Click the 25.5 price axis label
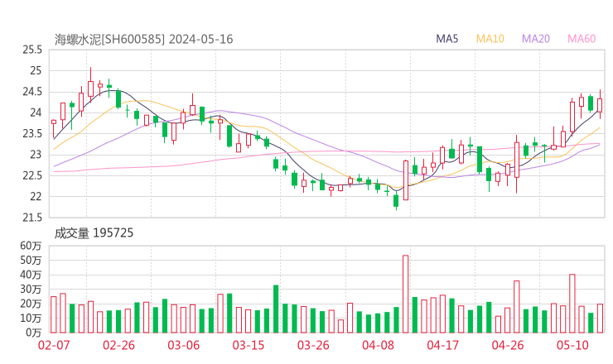Image resolution: width=613 pixels, height=364 pixels. [32, 50]
